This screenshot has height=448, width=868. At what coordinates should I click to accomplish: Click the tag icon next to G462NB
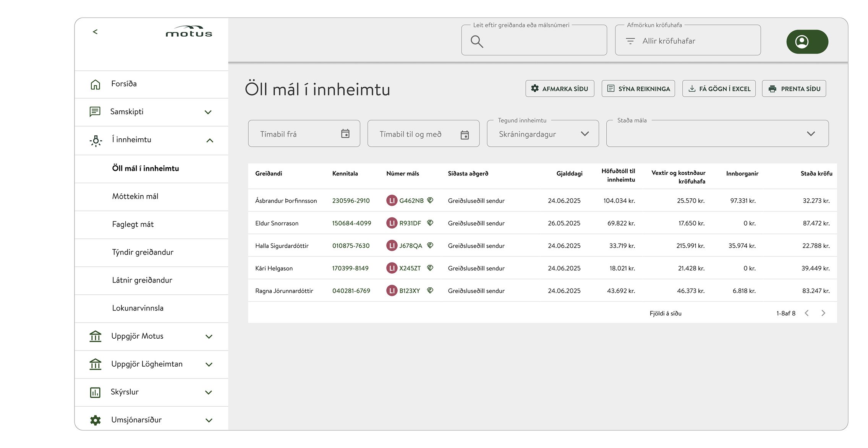[430, 200]
